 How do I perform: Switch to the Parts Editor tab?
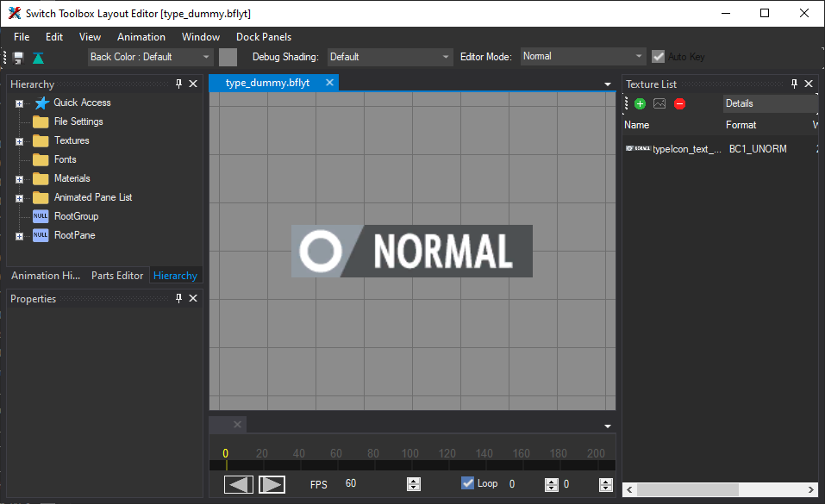click(x=117, y=276)
